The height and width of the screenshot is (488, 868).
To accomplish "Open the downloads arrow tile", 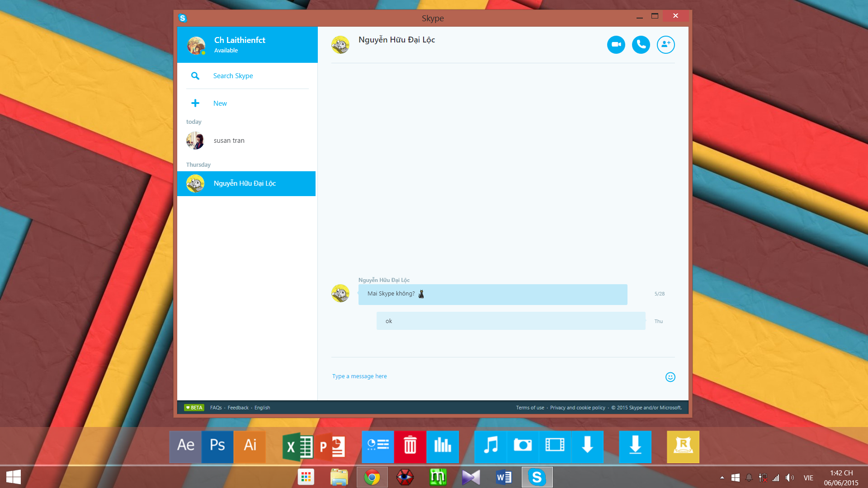I will point(587,446).
